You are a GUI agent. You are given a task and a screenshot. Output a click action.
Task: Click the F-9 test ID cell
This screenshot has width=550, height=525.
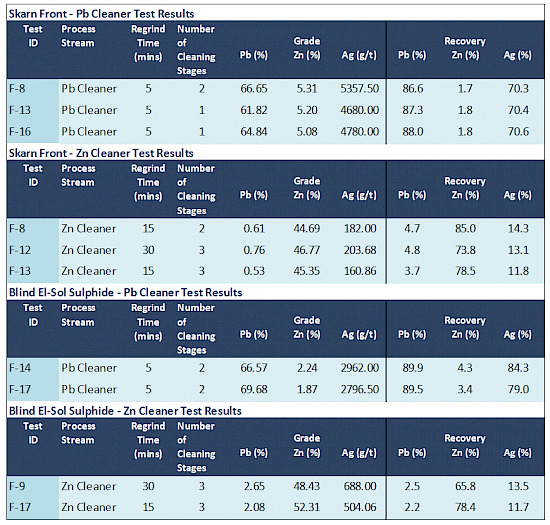point(17,486)
